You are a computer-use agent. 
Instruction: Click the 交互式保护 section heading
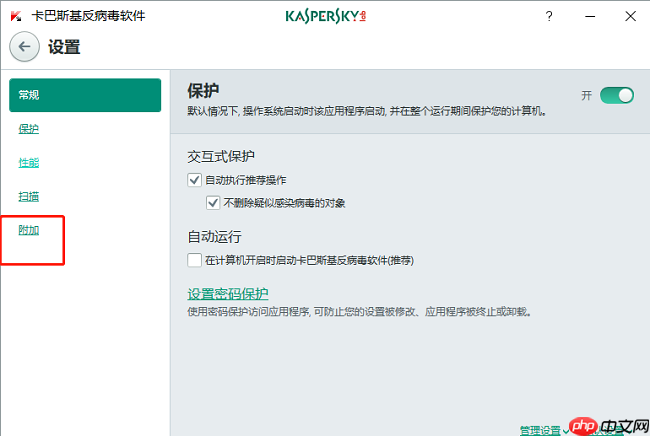pos(221,157)
